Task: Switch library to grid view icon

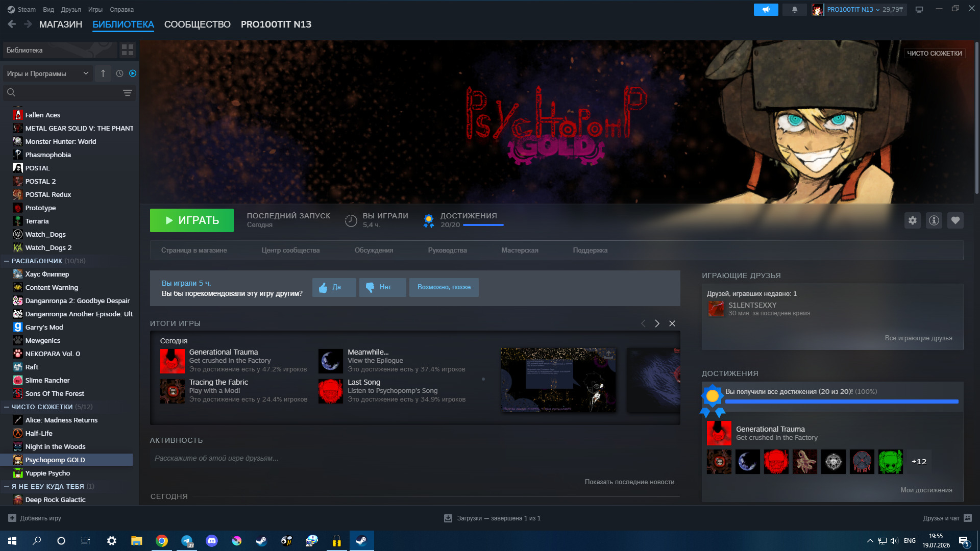Action: coord(127,50)
